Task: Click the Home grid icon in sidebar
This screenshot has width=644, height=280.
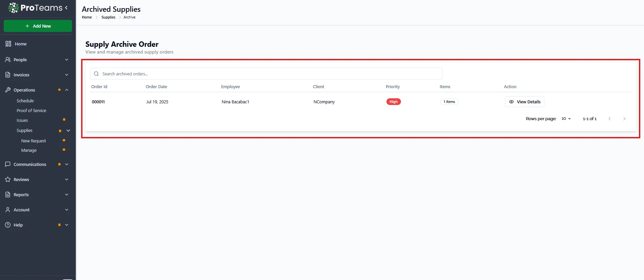Action: pos(8,44)
